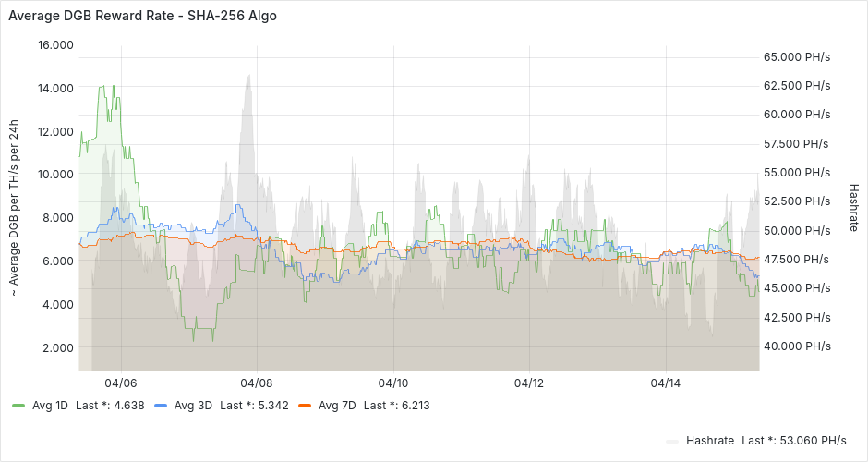Image resolution: width=868 pixels, height=462 pixels.
Task: Toggle visibility of Avg 3D series label
Action: pyautogui.click(x=193, y=406)
